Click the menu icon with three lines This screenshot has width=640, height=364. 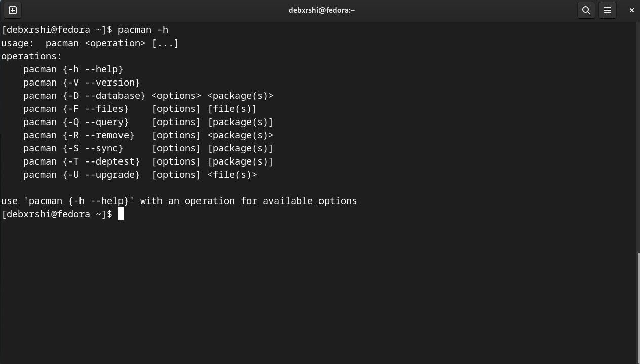(608, 10)
